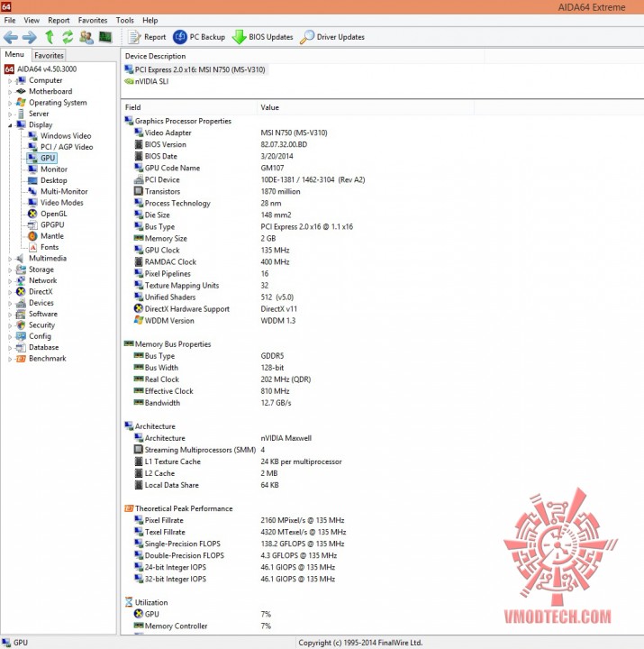Image resolution: width=644 pixels, height=649 pixels.
Task: Expand the Operating System node
Action: coord(10,103)
